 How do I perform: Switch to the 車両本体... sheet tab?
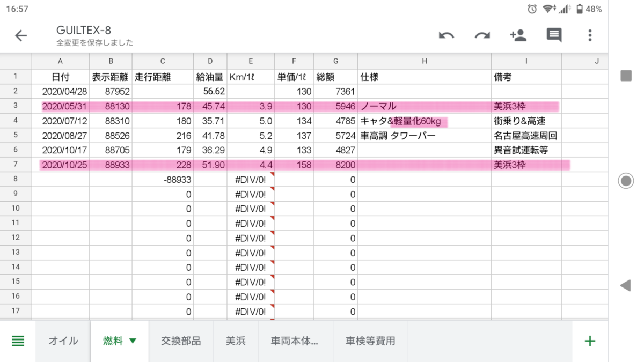coord(295,341)
